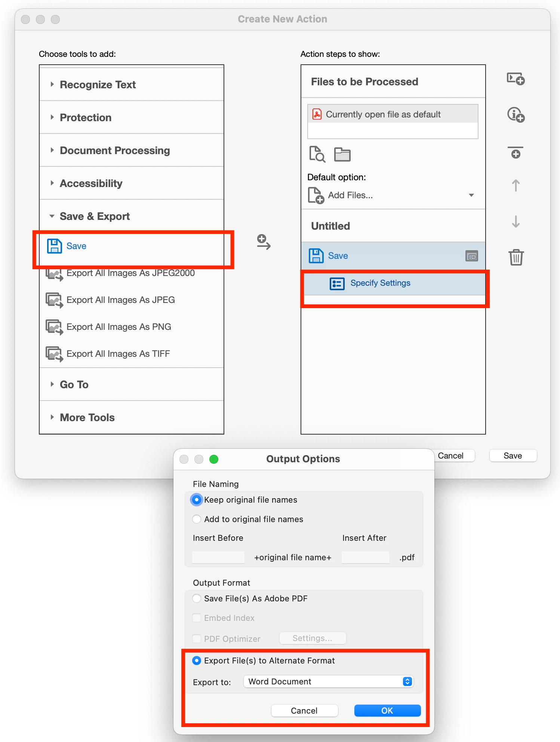
Task: Click the Insert After text field
Action: point(366,557)
